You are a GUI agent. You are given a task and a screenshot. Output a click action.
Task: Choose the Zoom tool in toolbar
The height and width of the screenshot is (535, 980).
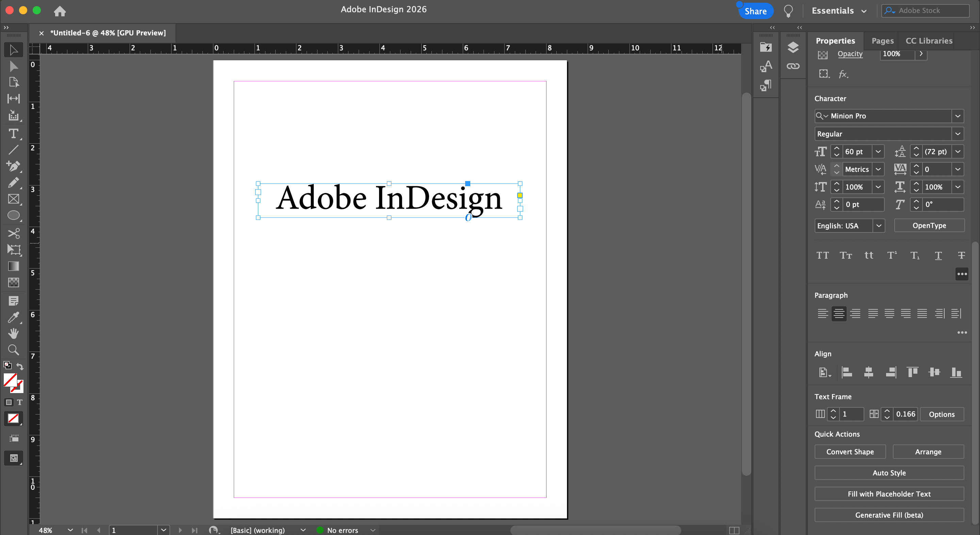point(13,350)
